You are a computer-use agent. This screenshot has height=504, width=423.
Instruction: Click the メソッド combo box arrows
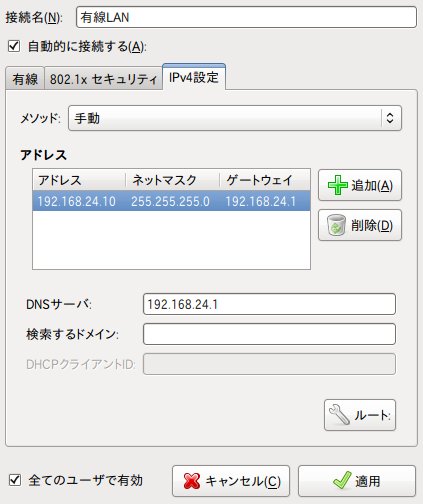click(390, 118)
